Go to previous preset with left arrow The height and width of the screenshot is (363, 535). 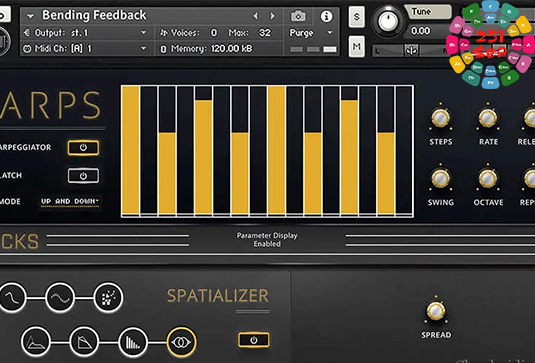[x=256, y=16]
